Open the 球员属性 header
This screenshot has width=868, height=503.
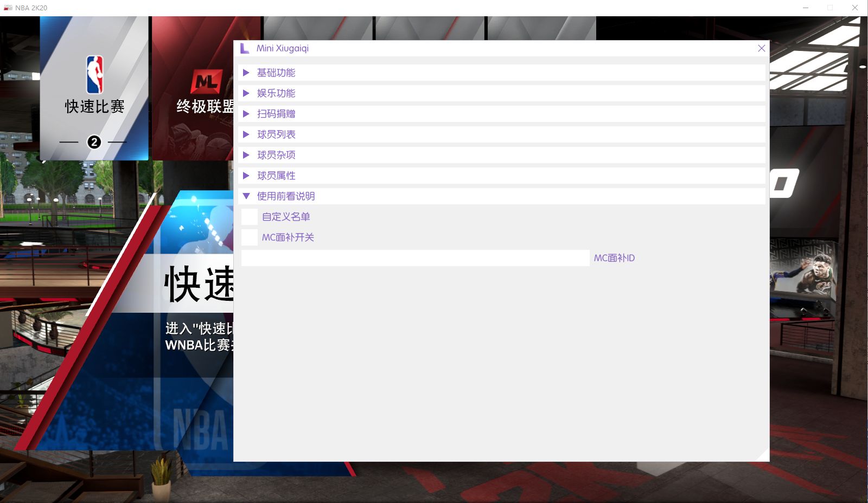pos(276,176)
